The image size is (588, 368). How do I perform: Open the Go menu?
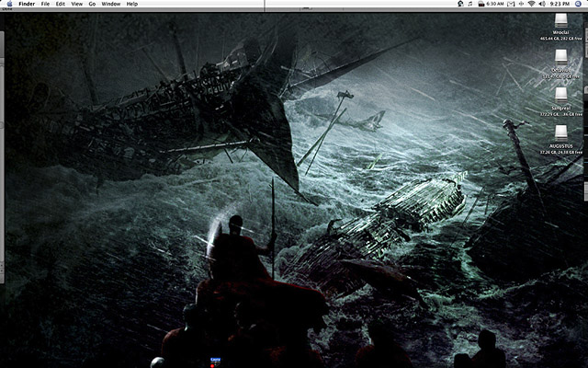pyautogui.click(x=92, y=4)
